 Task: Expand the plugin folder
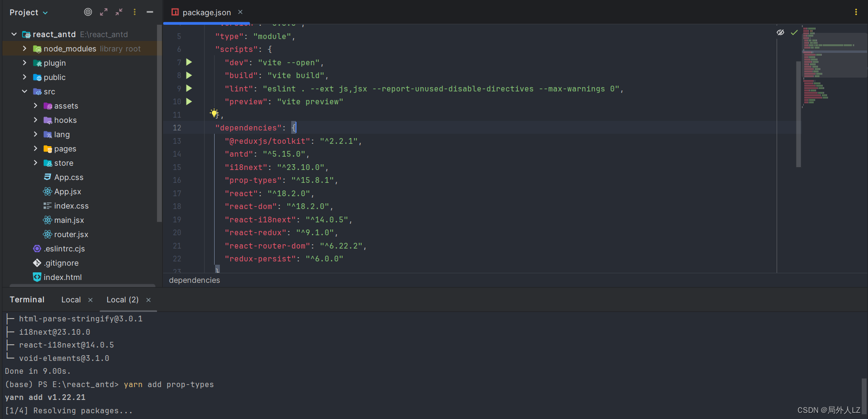(25, 63)
